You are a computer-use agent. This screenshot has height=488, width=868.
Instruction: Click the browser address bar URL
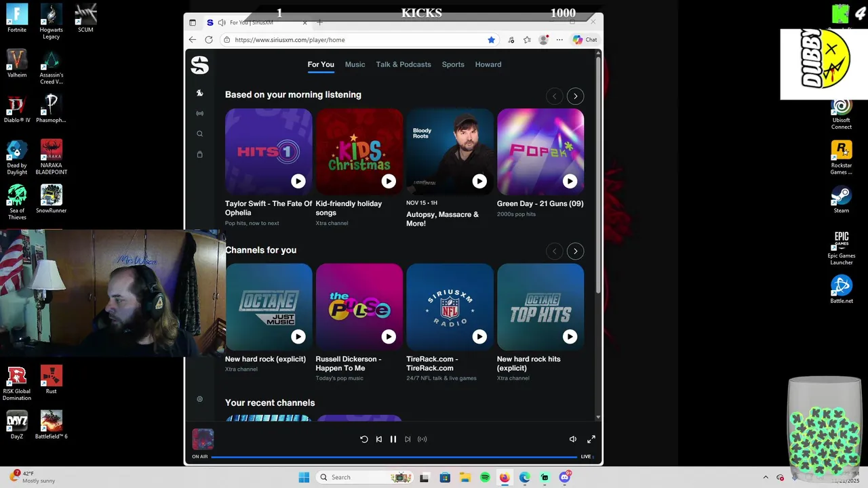290,40
